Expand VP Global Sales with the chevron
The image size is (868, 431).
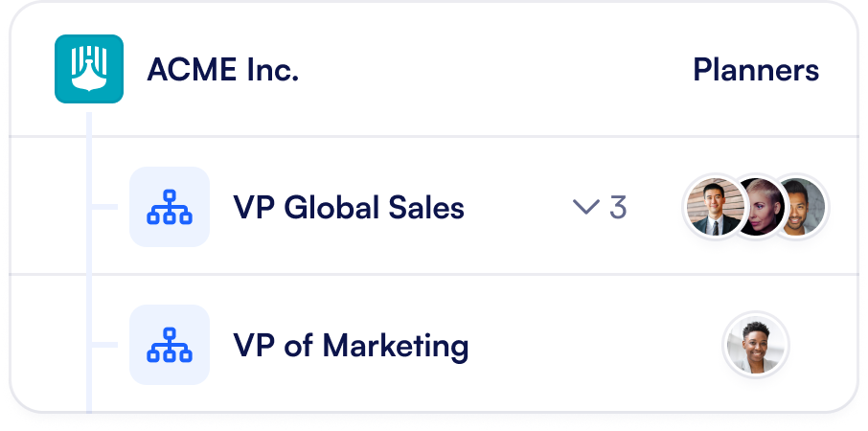(x=585, y=207)
